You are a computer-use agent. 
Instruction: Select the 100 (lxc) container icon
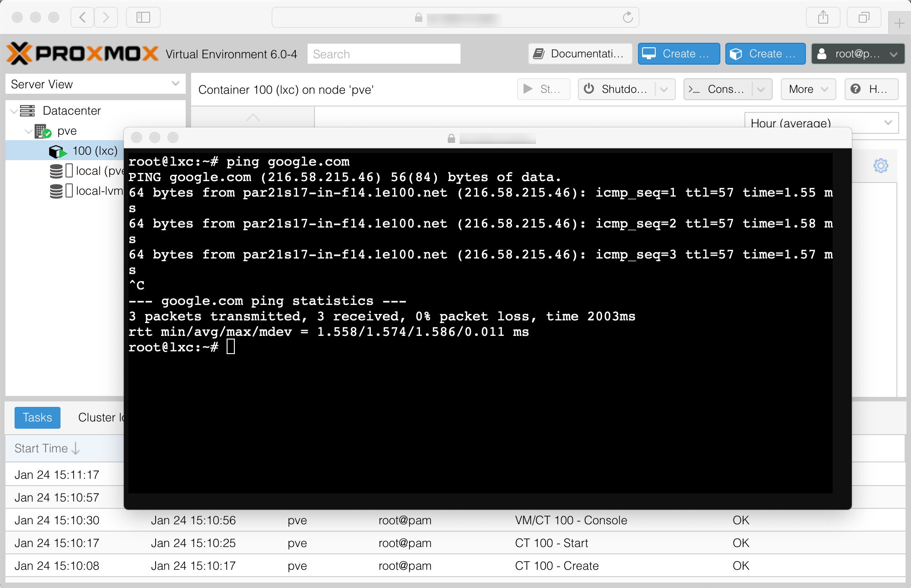pyautogui.click(x=57, y=151)
